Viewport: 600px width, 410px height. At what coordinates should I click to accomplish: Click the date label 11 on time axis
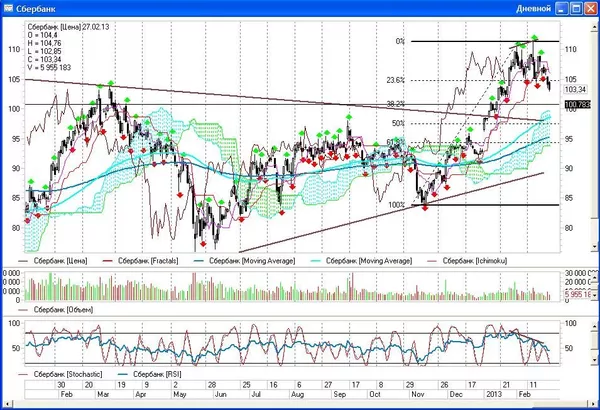click(x=533, y=385)
